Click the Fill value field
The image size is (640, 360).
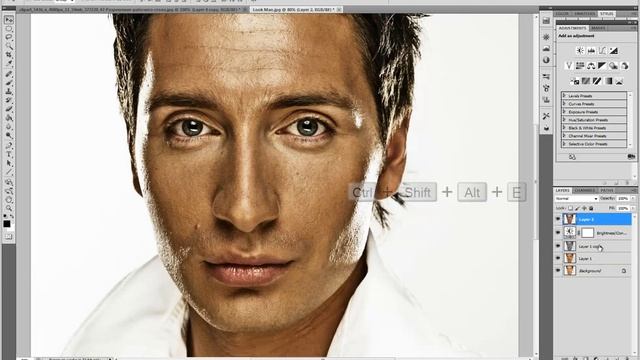point(623,209)
